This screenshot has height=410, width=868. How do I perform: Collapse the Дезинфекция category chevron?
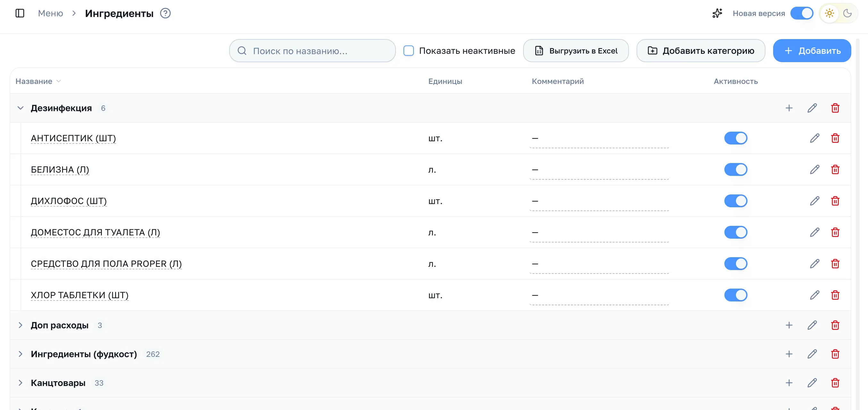20,108
